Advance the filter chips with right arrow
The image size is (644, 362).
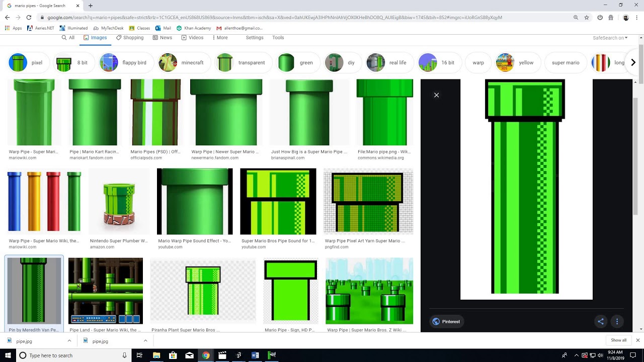tap(633, 62)
